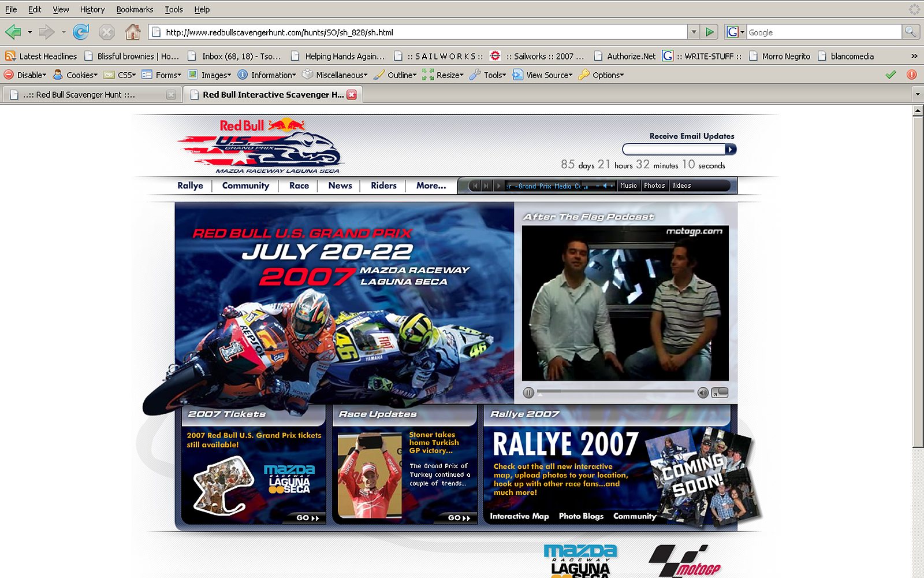The image size is (924, 578).
Task: Click the search magnifier icon in the Google box
Action: (x=910, y=32)
